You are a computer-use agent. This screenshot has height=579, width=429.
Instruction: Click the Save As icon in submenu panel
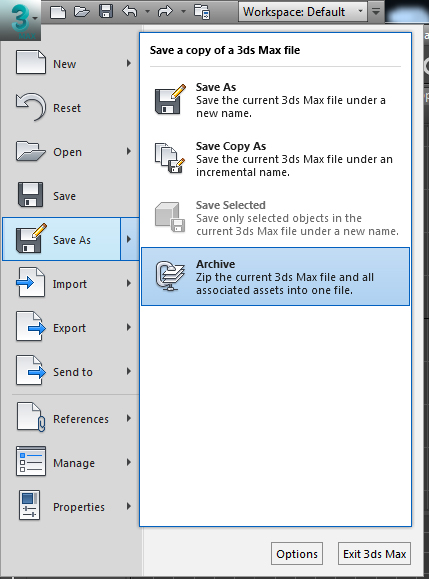point(170,99)
